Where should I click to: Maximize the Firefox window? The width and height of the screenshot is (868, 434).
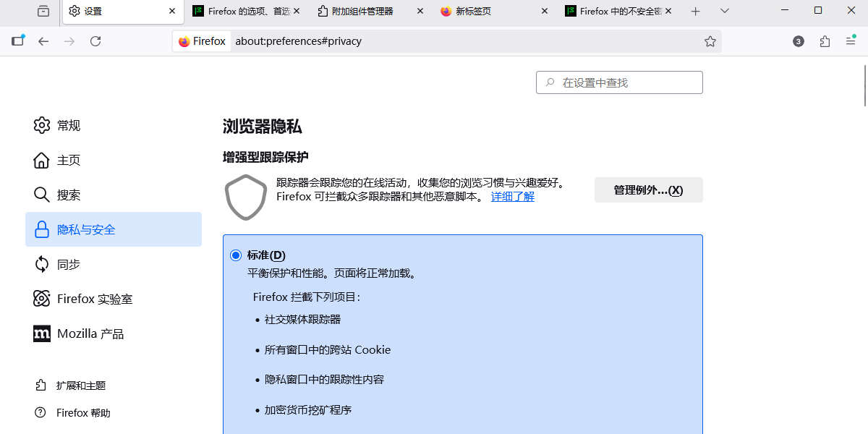pyautogui.click(x=818, y=10)
